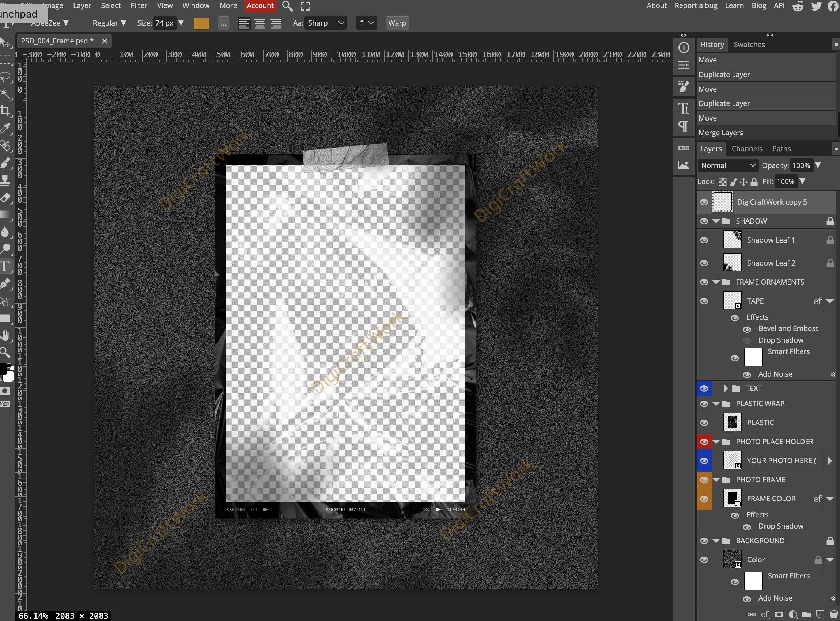Open the Properties sliders panel icon
This screenshot has width=840, height=621.
pyautogui.click(x=684, y=65)
